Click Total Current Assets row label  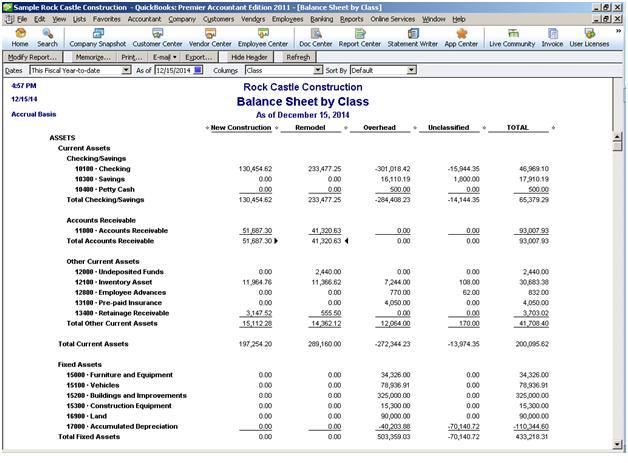click(93, 344)
